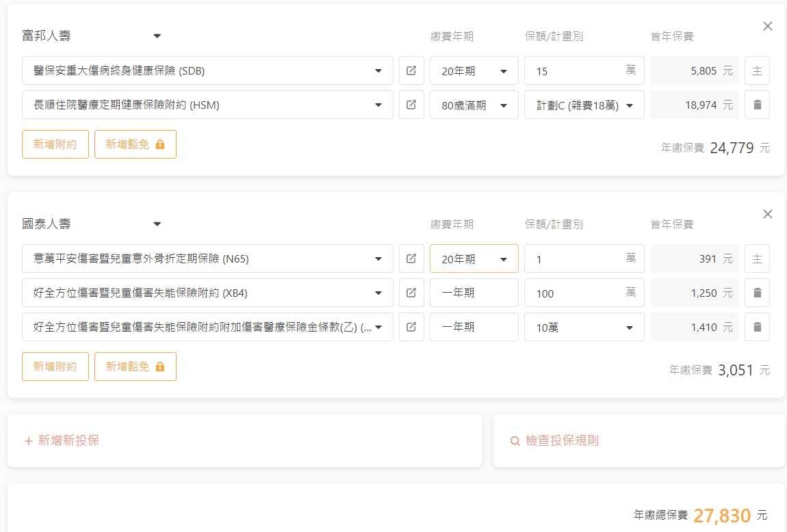Open external link for 醫保安重大傷病終身健康保險 (SDB)
Screen dimensions: 787x532
point(411,70)
